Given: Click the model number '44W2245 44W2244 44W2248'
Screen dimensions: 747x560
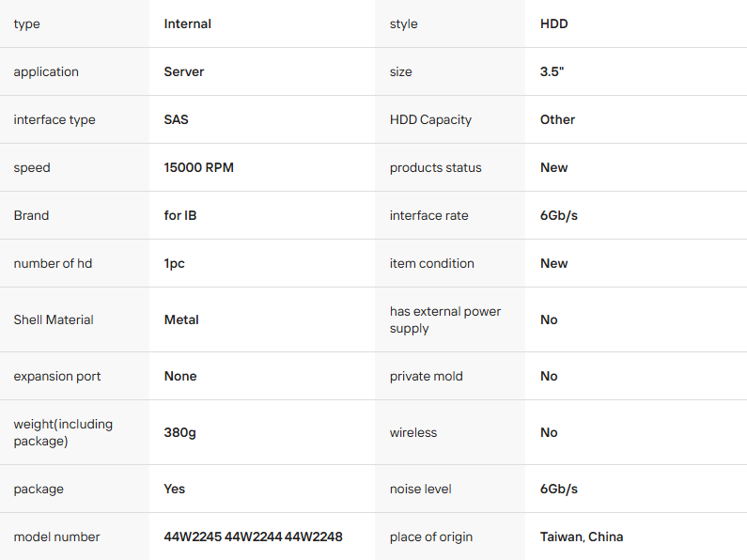Looking at the screenshot, I should pyautogui.click(x=253, y=537).
